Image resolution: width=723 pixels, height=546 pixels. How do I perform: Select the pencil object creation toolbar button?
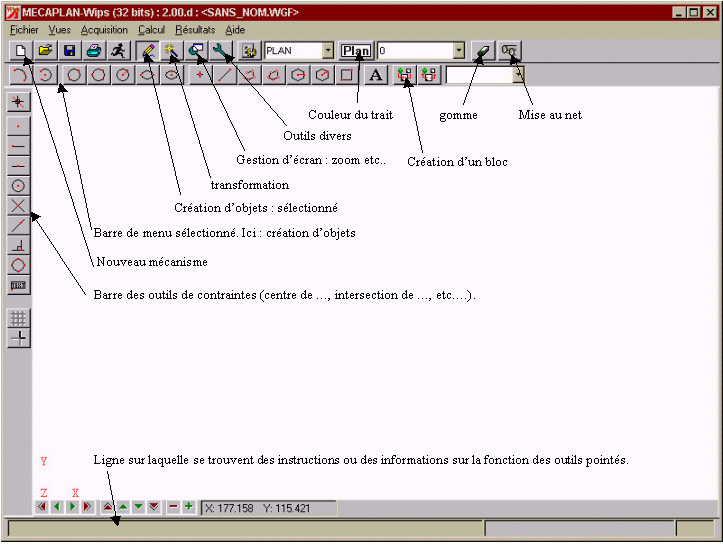click(x=148, y=51)
